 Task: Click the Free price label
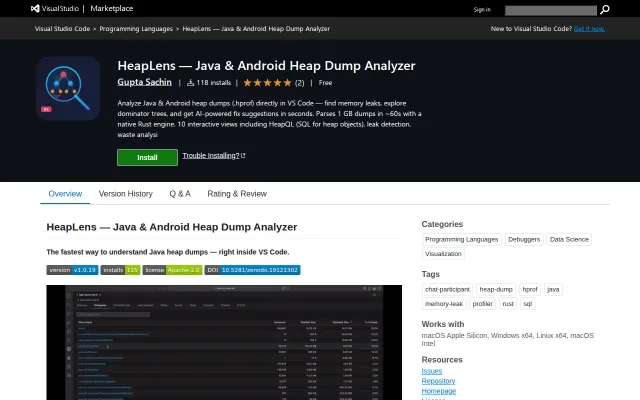pos(325,83)
